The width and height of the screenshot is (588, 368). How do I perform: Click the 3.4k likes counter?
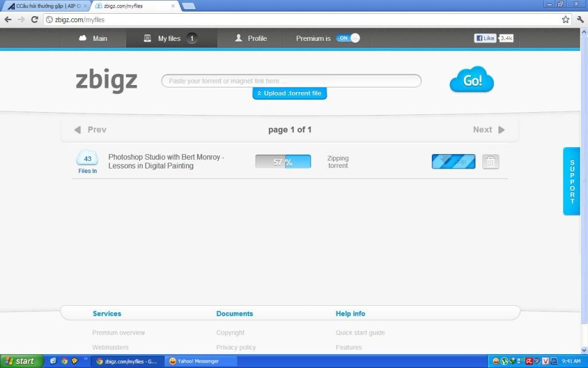coord(506,38)
